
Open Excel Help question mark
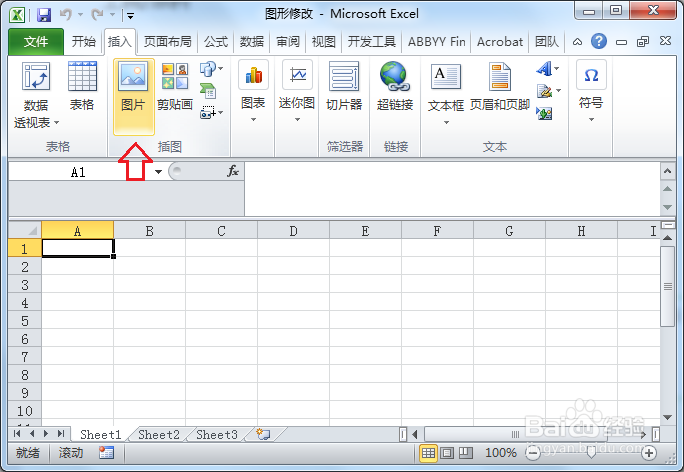[x=599, y=41]
